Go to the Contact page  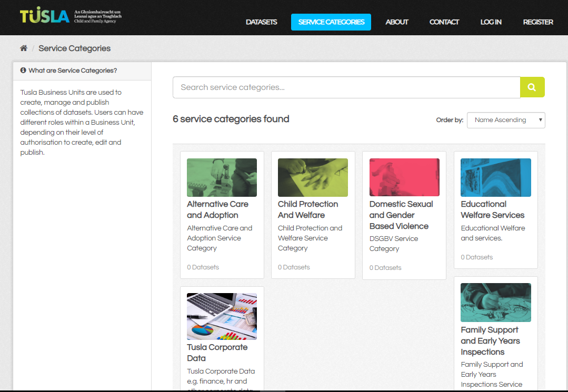click(x=444, y=22)
